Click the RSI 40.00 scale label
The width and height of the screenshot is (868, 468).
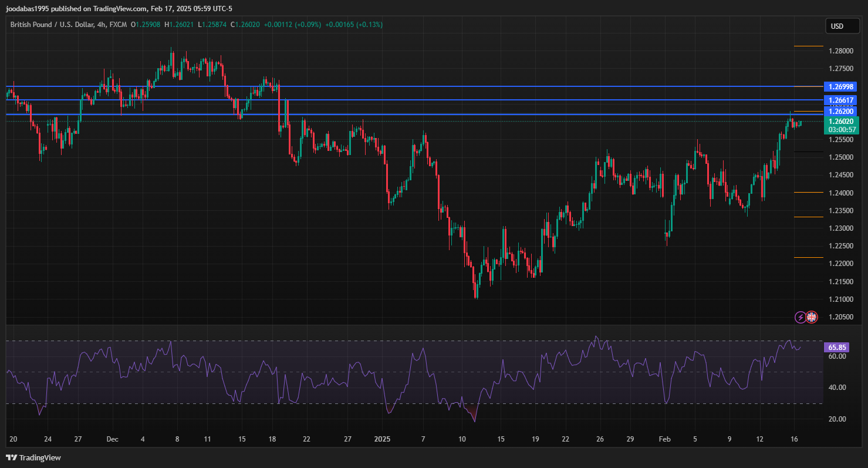pos(837,388)
